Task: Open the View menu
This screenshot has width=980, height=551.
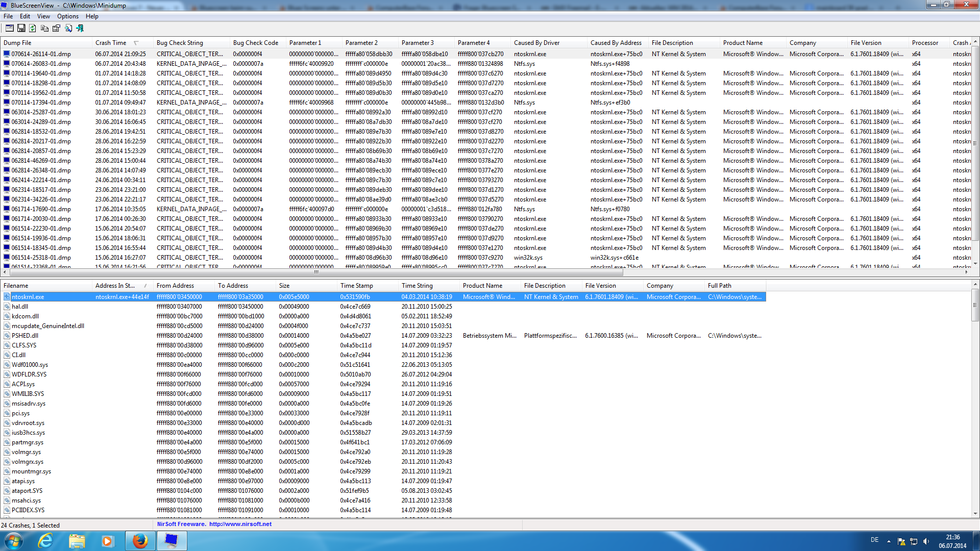Action: (43, 16)
